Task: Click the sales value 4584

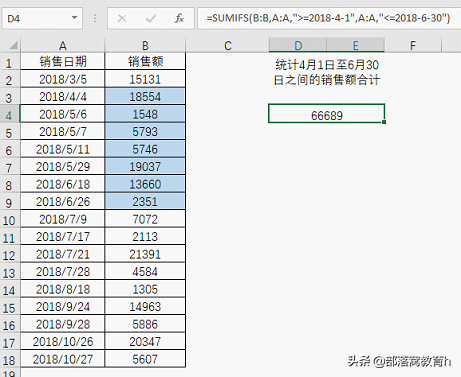Action: [145, 272]
